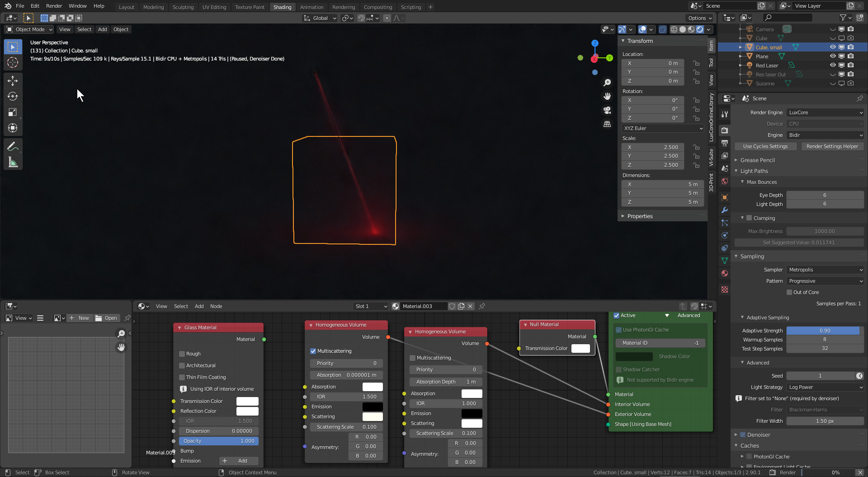Switch to the Compositing workspace tab
The height and width of the screenshot is (477, 868).
coord(377,7)
